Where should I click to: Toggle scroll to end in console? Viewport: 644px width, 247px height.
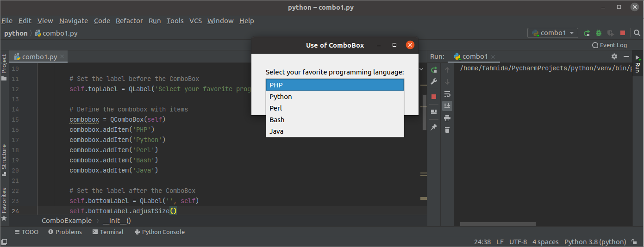click(x=447, y=106)
